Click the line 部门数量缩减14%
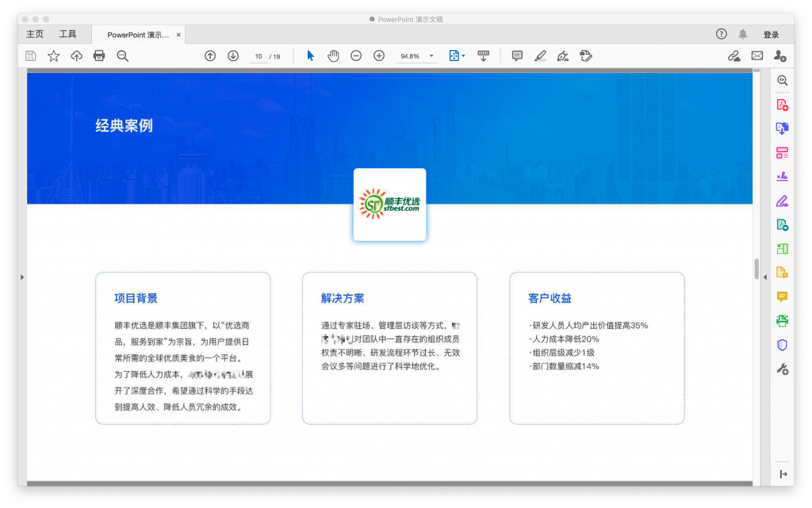The width and height of the screenshot is (812, 508). tap(564, 366)
